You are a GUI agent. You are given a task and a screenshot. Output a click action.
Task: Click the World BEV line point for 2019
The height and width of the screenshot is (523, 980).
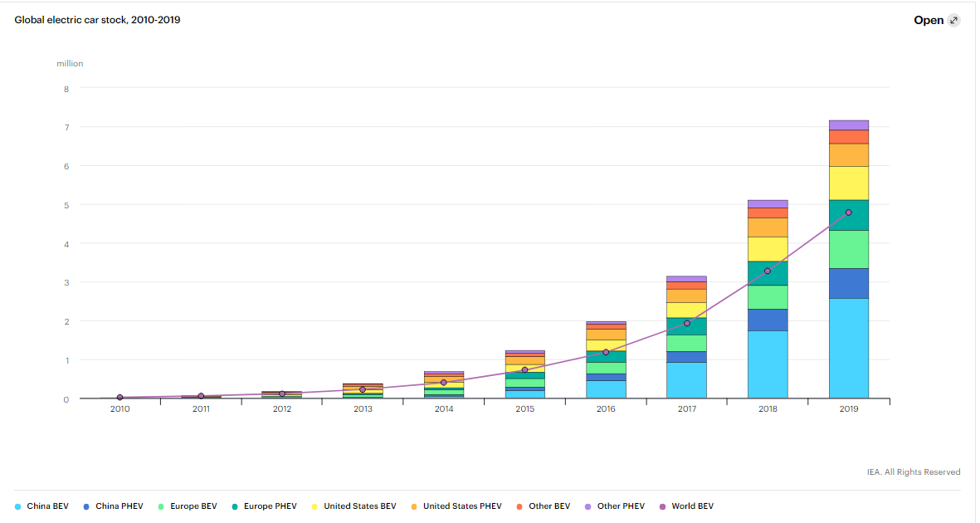[x=849, y=213]
